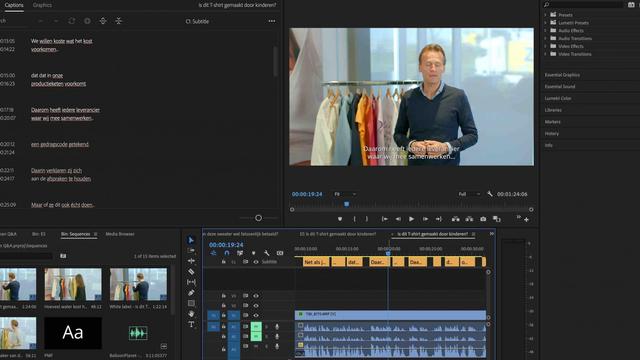Adjust the Captions panel zoom slider handle
The height and width of the screenshot is (360, 640).
(x=258, y=218)
